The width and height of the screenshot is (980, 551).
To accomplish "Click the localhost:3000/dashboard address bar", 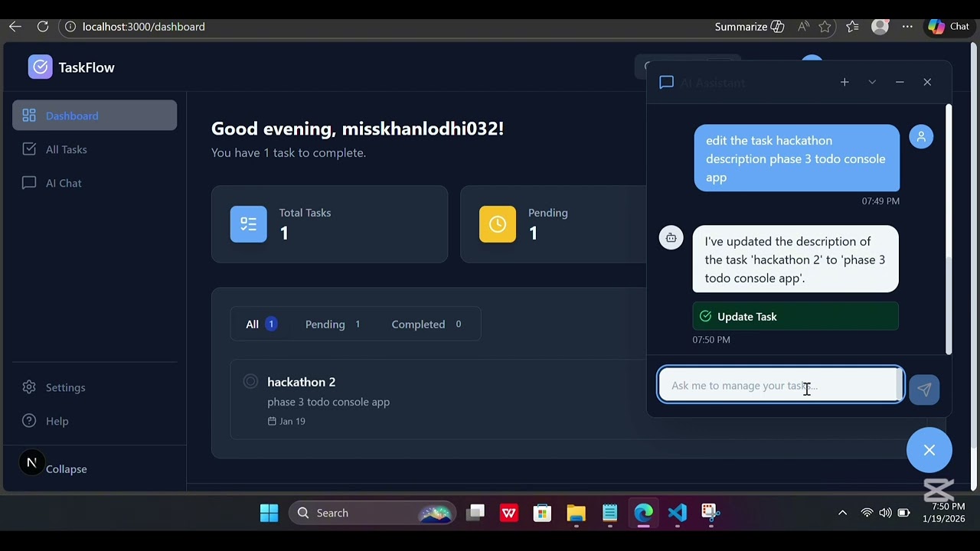I will point(143,27).
